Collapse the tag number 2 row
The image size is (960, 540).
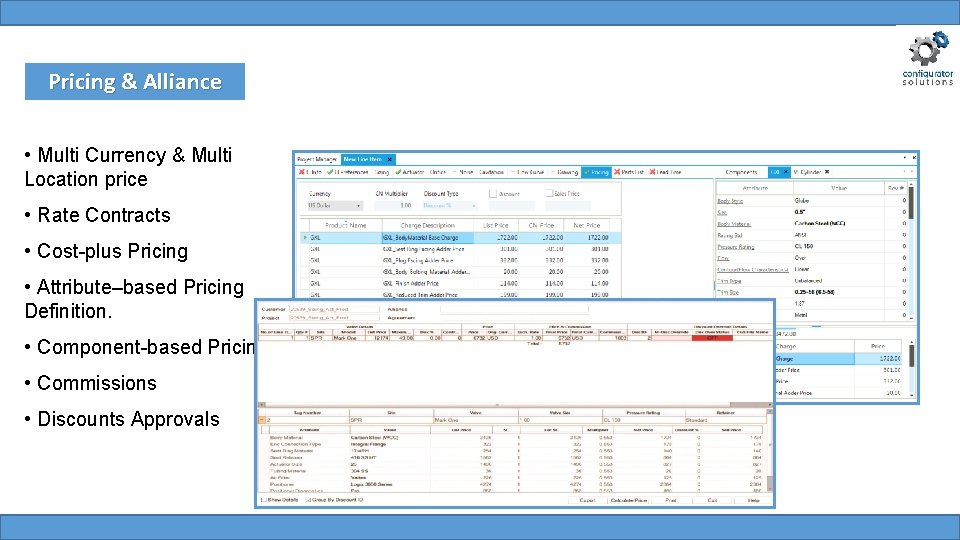(x=262, y=420)
